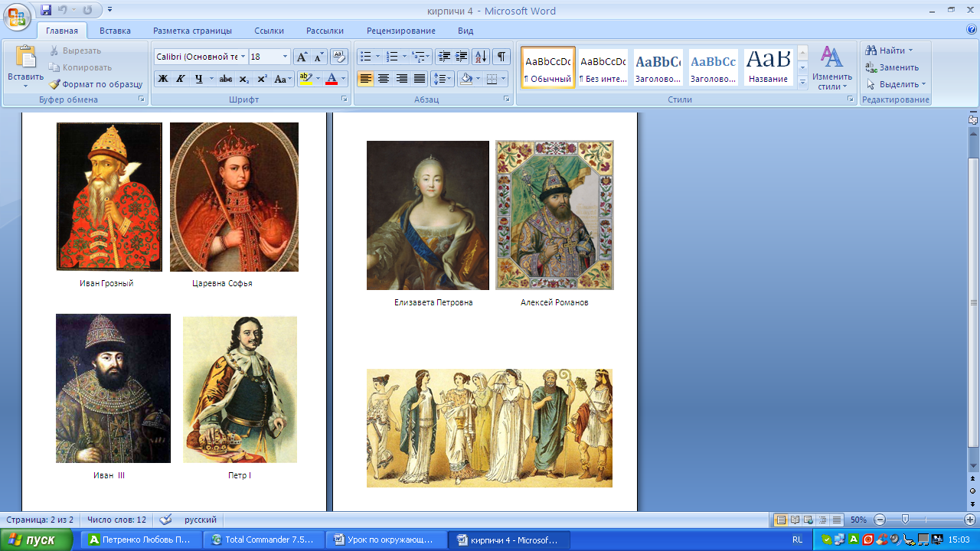Expand styles gallery more arrow

802,82
